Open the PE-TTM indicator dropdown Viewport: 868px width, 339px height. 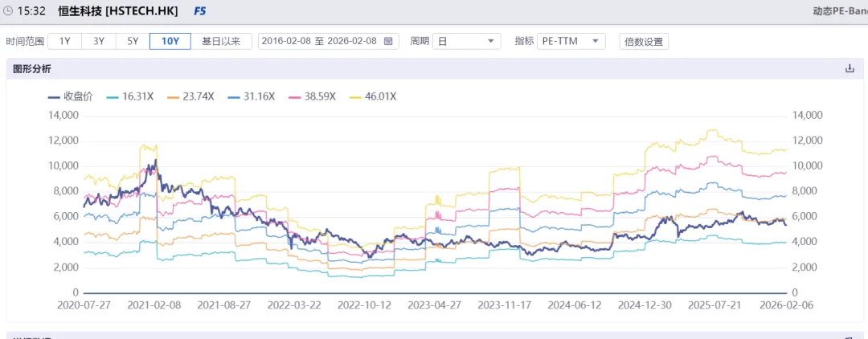pos(571,41)
